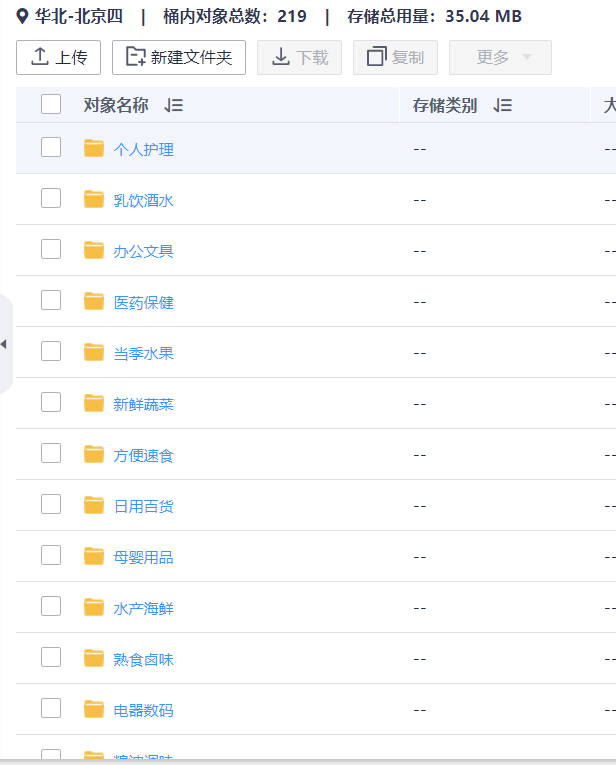
Task: Click the folder icon beside 母婴用品
Action: (94, 557)
